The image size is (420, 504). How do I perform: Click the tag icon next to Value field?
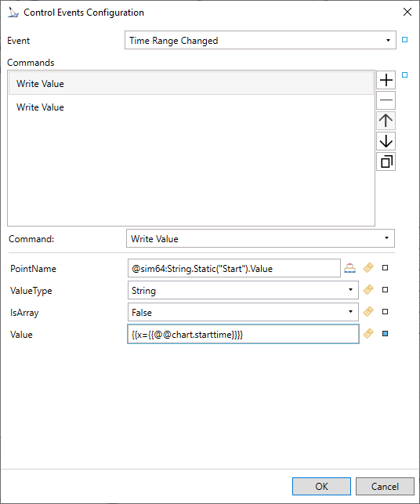368,334
